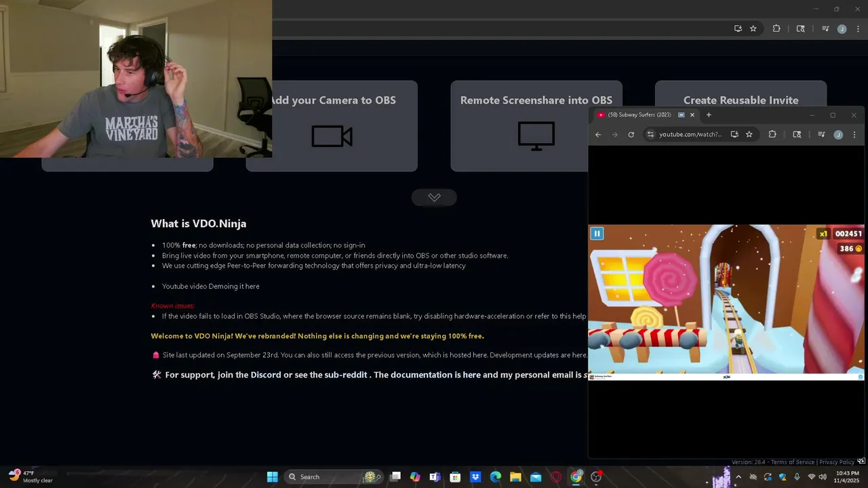Open Copilot from the taskbar
Image resolution: width=868 pixels, height=488 pixels.
[x=415, y=477]
